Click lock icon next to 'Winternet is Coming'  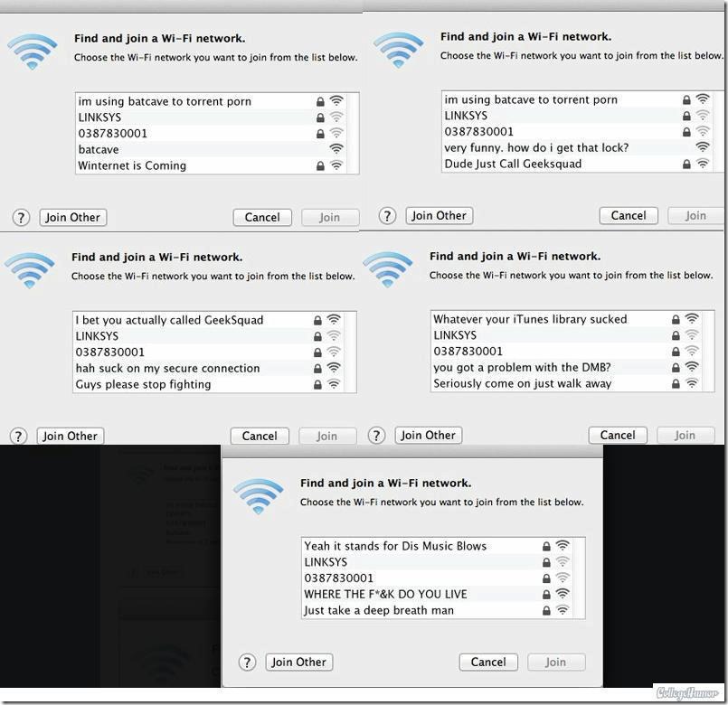coord(320,165)
